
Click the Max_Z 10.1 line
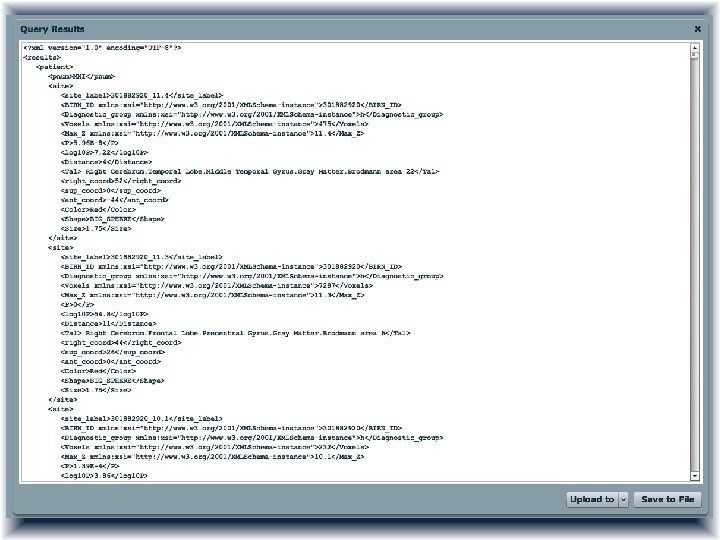(x=212, y=457)
